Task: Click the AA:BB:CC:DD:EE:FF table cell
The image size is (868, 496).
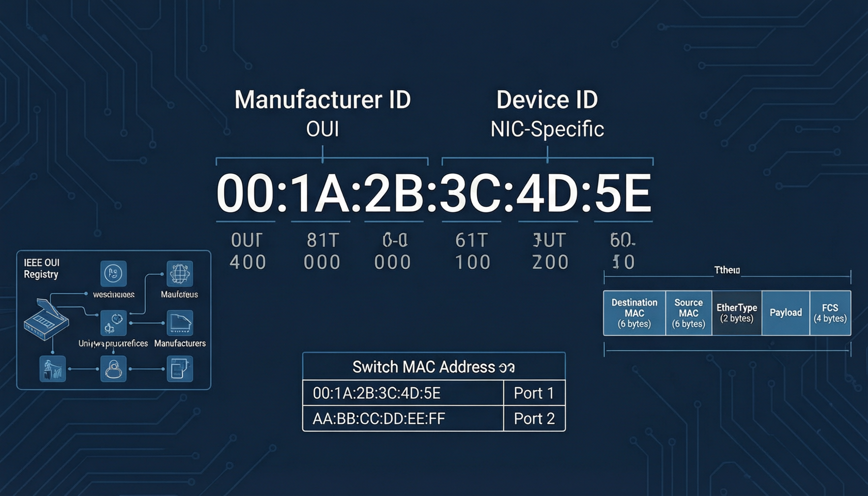Action: (403, 418)
